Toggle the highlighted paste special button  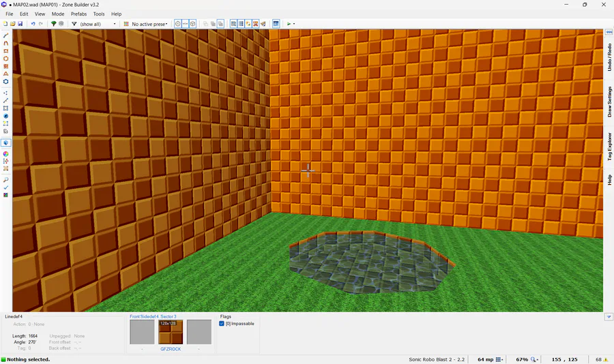tap(220, 24)
